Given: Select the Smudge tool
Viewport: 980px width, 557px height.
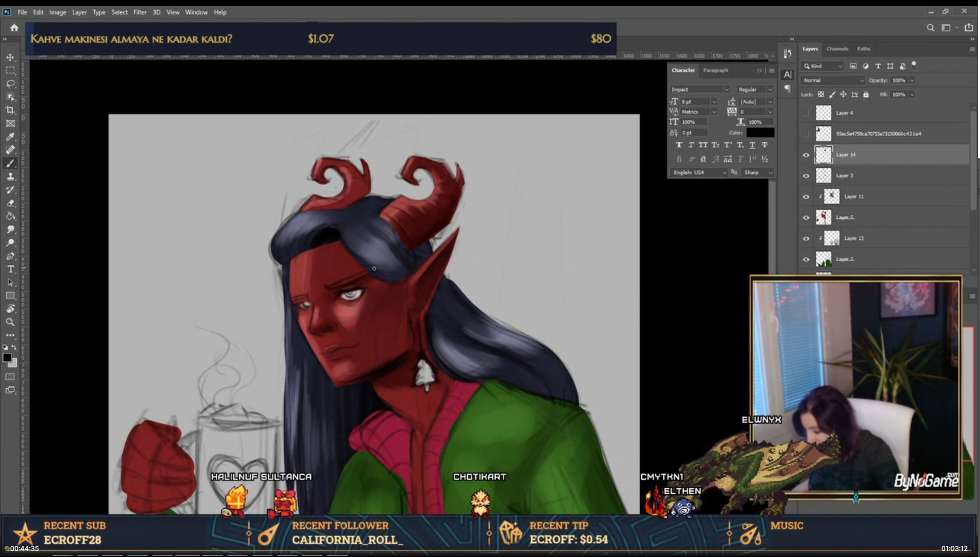Looking at the screenshot, I should click(x=10, y=229).
